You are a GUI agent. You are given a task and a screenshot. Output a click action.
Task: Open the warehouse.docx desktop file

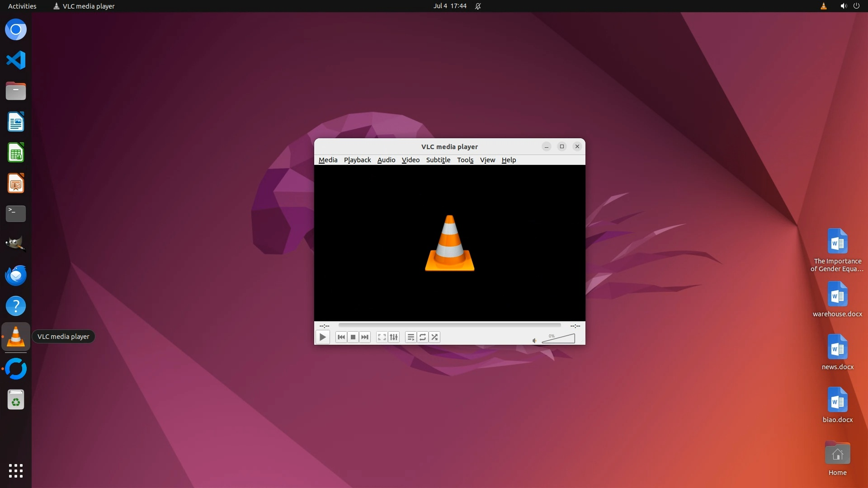click(837, 299)
